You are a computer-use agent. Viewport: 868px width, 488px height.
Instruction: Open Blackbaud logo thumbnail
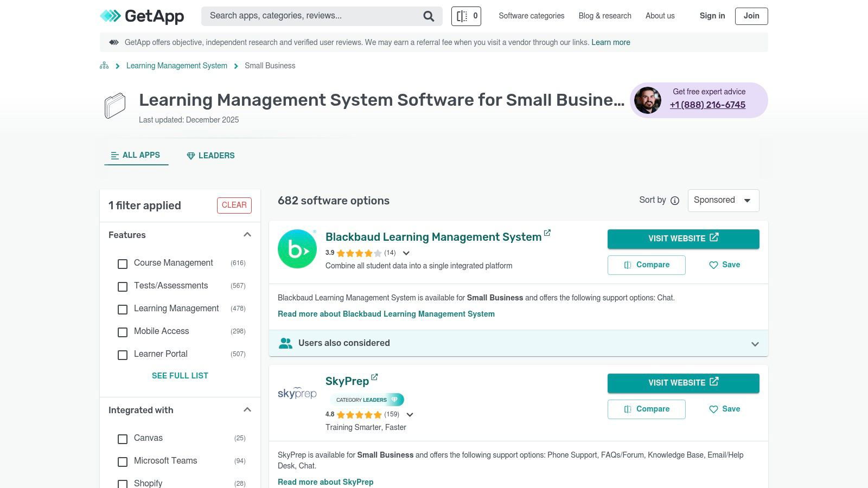(x=297, y=249)
